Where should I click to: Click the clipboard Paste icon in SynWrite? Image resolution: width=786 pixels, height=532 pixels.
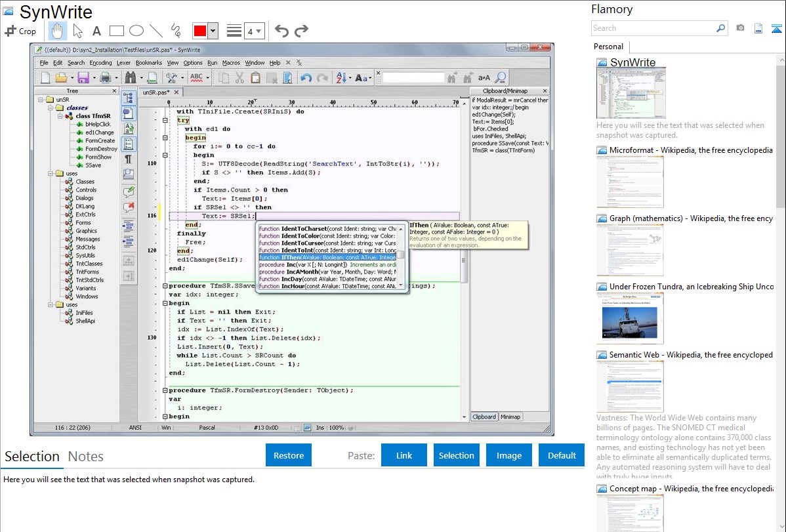pyautogui.click(x=256, y=77)
